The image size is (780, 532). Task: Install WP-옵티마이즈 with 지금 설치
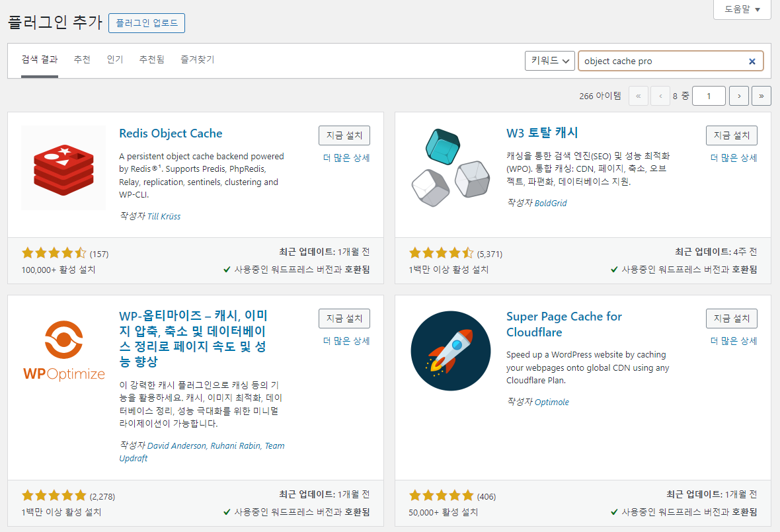point(344,318)
